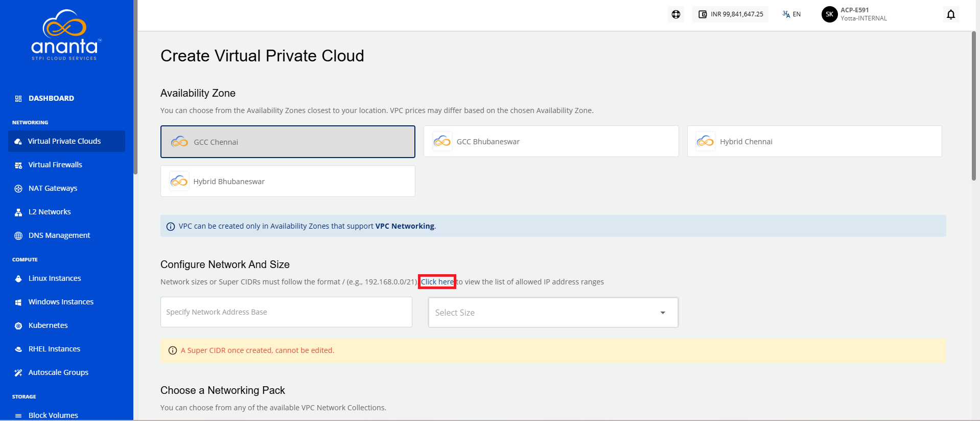Screen dimensions: 980x421
Task: Click the Linux Instances penguin icon
Action: pyautogui.click(x=18, y=279)
